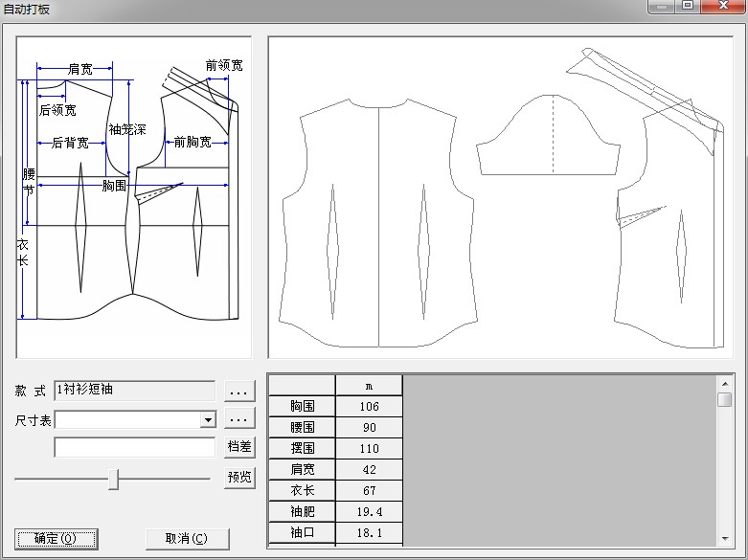This screenshot has width=748, height=560.
Task: Open the 档差 grading button
Action: [239, 447]
